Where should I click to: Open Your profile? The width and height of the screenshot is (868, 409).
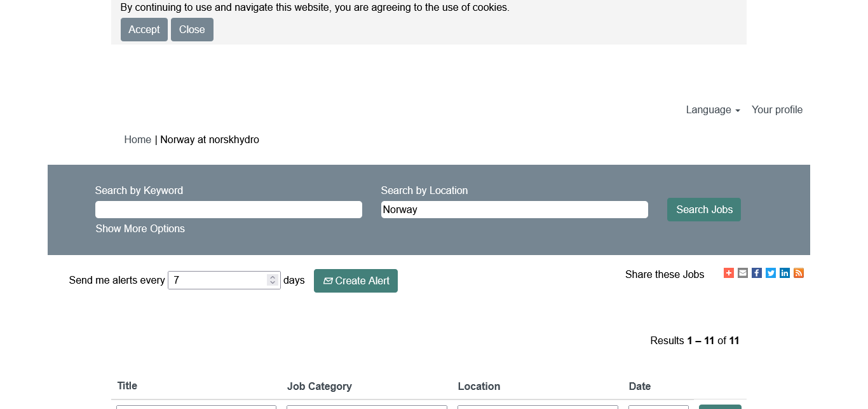click(x=777, y=110)
